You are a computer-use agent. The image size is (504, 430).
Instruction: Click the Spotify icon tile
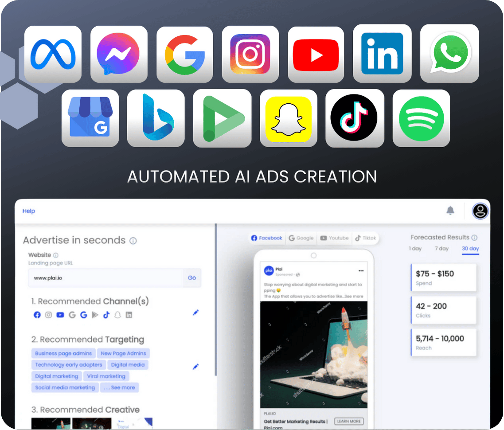point(421,118)
